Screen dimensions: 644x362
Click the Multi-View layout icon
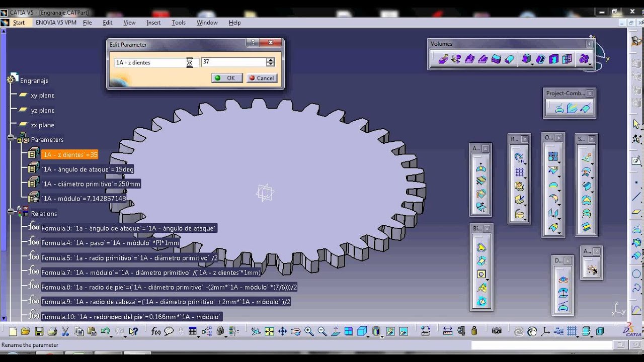pyautogui.click(x=349, y=331)
